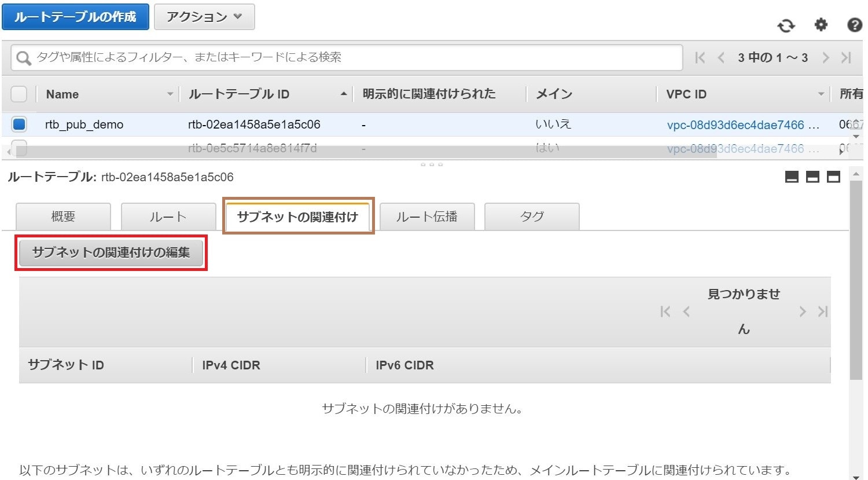Image resolution: width=868 pixels, height=480 pixels.
Task: Click the サブネット ID column header
Action: click(66, 365)
